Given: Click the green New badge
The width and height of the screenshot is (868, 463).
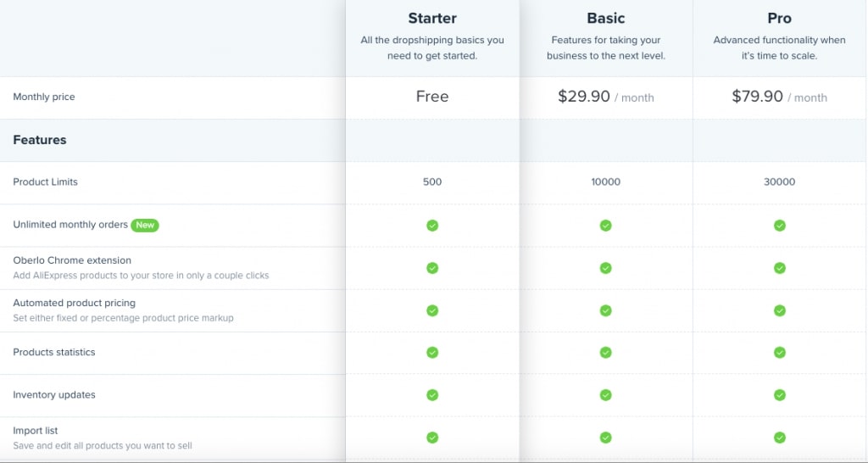Looking at the screenshot, I should [x=146, y=226].
